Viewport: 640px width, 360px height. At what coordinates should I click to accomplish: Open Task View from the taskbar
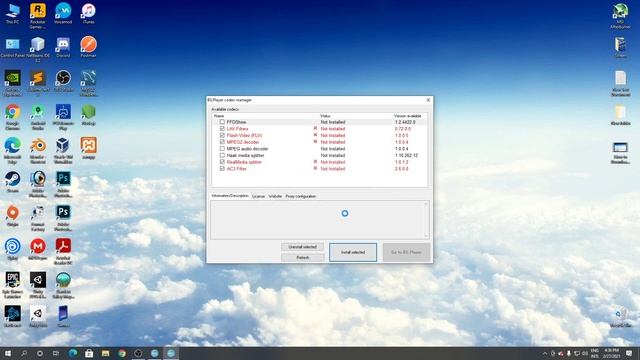coord(56,353)
